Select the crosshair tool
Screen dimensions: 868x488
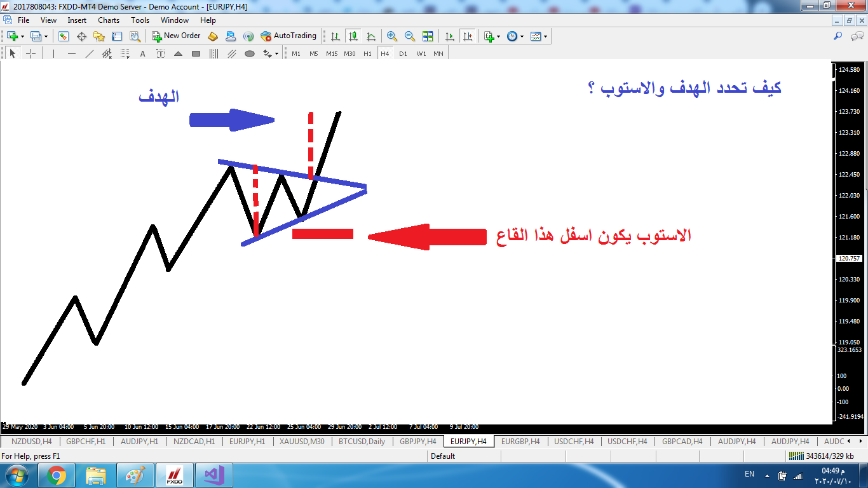click(x=31, y=54)
